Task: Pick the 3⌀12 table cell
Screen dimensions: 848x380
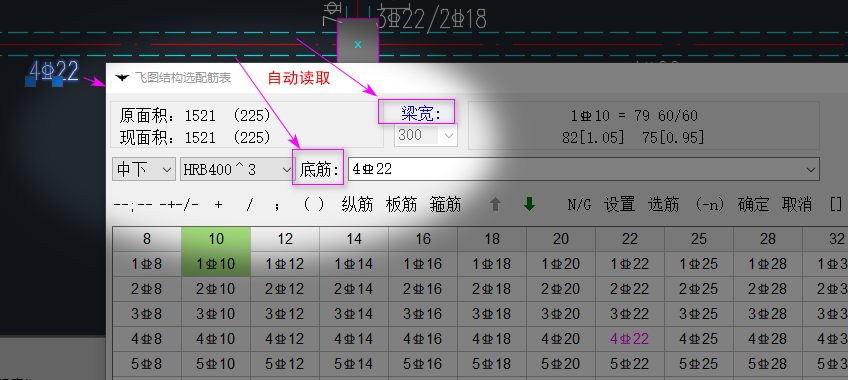Action: click(284, 314)
